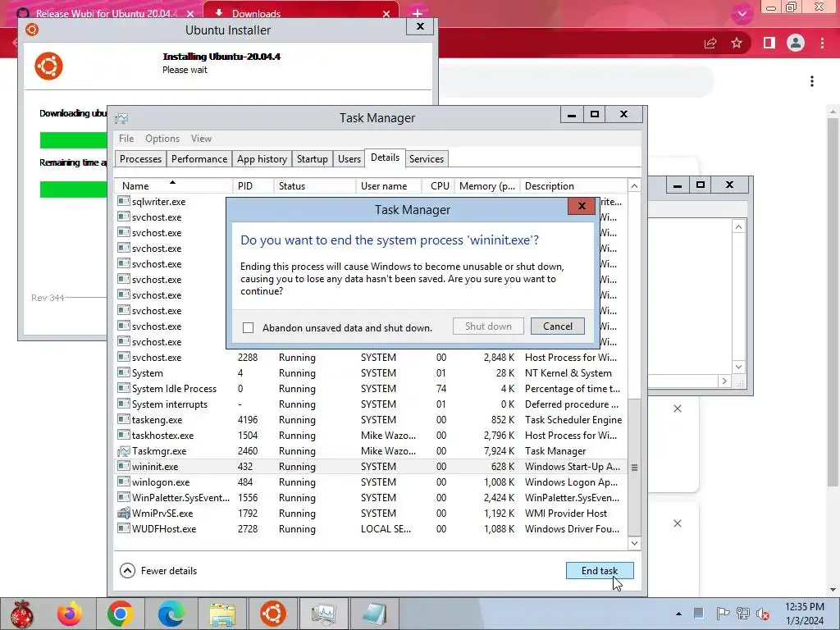Open Microsoft Edge from the taskbar
840x630 pixels.
[x=171, y=614]
